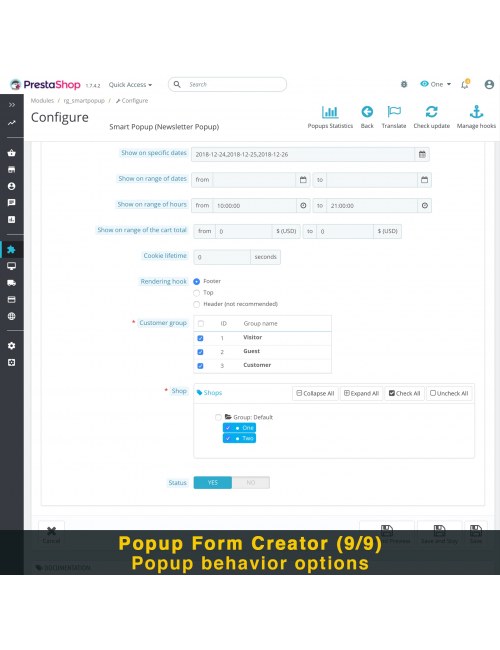Open Shop Parameters gear icon in sidebar
The width and height of the screenshot is (500, 650).
click(x=12, y=346)
